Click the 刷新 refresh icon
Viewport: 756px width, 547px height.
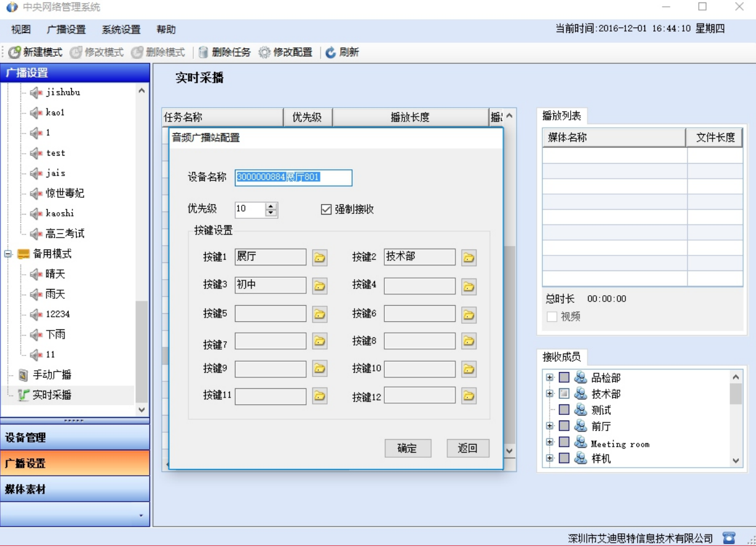point(331,53)
